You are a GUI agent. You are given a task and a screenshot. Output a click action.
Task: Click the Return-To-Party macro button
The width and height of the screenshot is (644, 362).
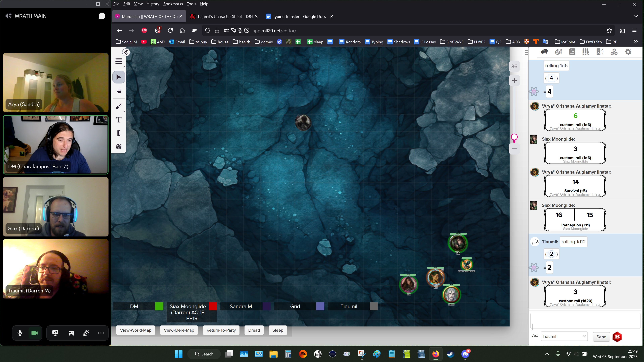(221, 330)
